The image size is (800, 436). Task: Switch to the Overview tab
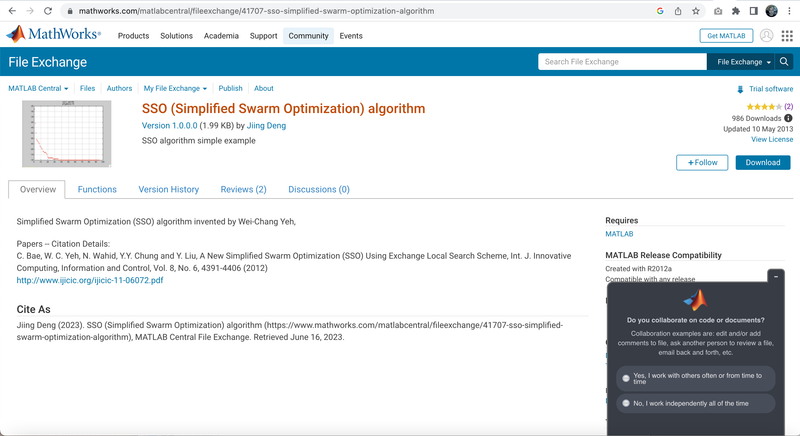click(37, 189)
